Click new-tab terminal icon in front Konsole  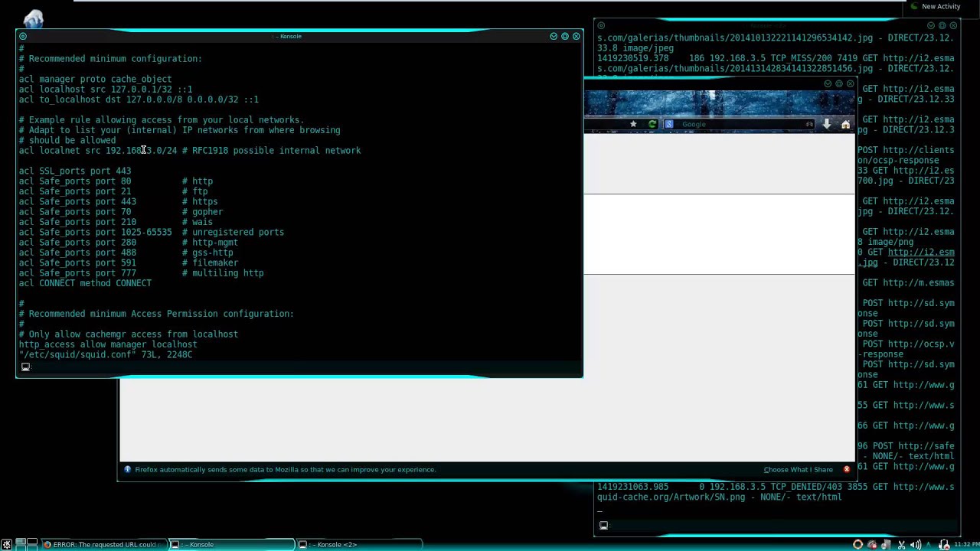coord(25,367)
